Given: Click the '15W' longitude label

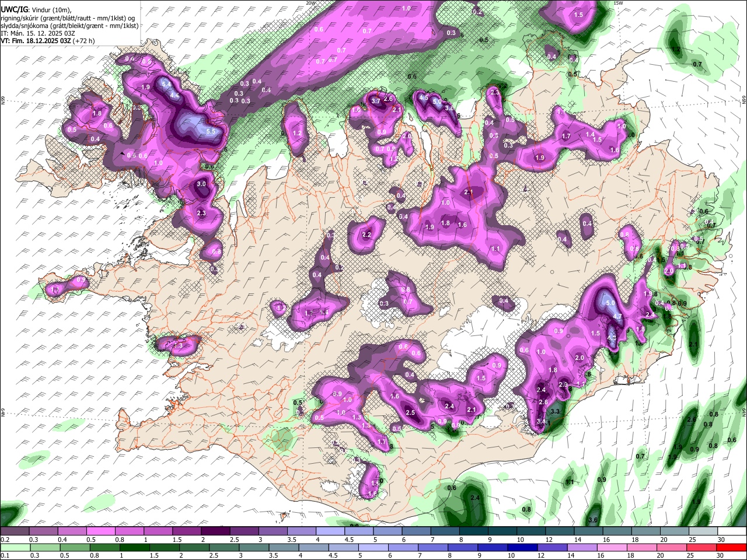Looking at the screenshot, I should click(x=618, y=3).
